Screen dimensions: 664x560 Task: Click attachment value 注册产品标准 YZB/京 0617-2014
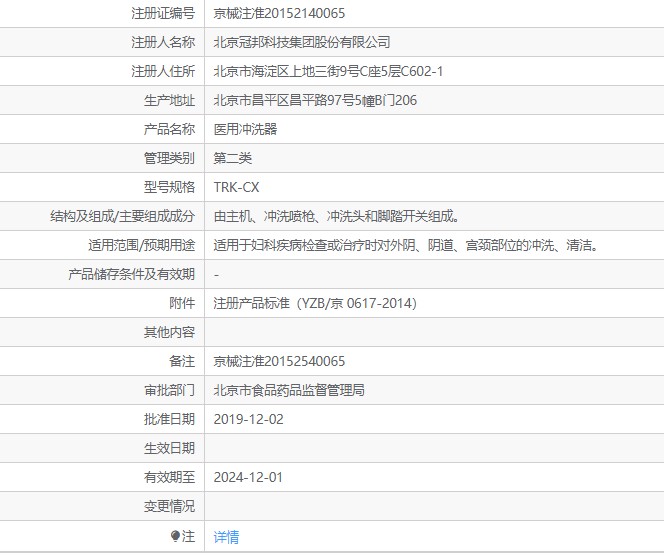[x=315, y=303]
